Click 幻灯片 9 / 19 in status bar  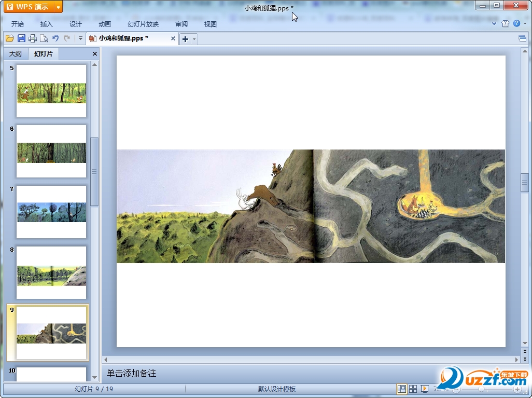point(94,389)
